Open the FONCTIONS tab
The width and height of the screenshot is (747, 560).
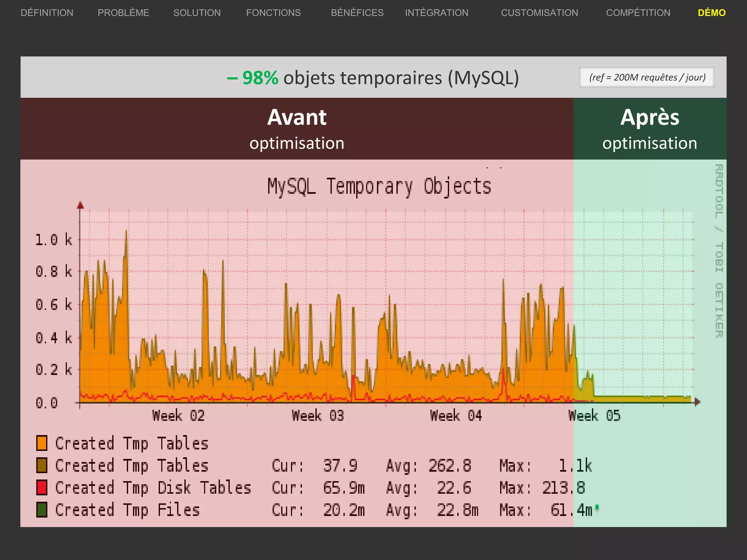pyautogui.click(x=274, y=13)
